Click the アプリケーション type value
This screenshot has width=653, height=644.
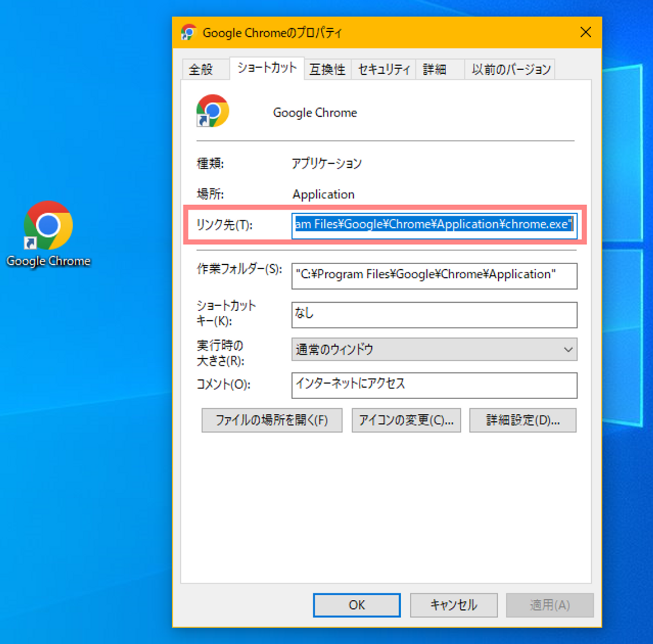[x=326, y=163]
